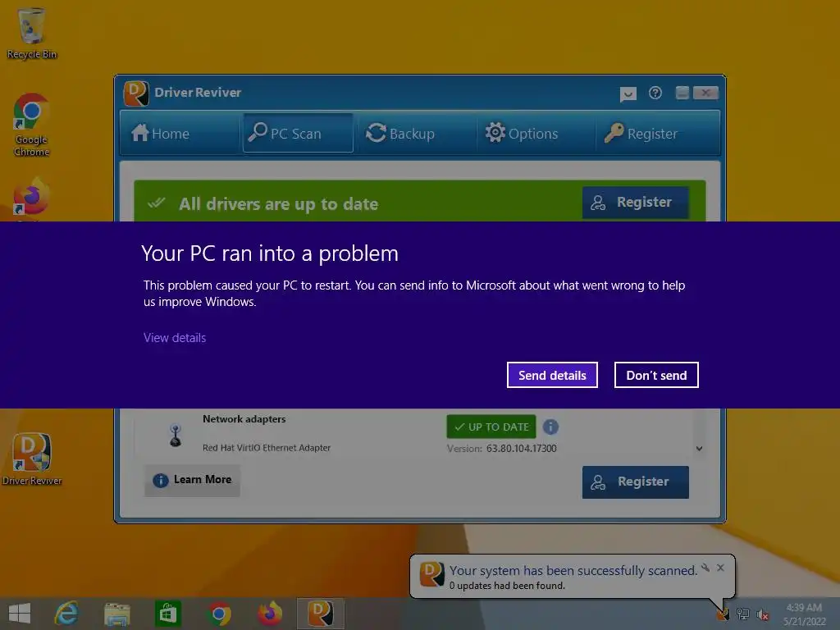
Task: Select the Network adapters device icon
Action: pos(176,435)
